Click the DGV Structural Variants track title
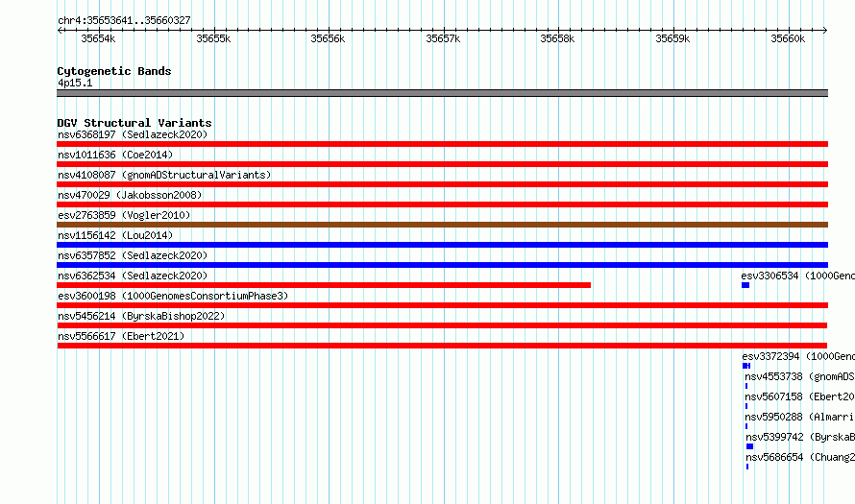 [134, 123]
